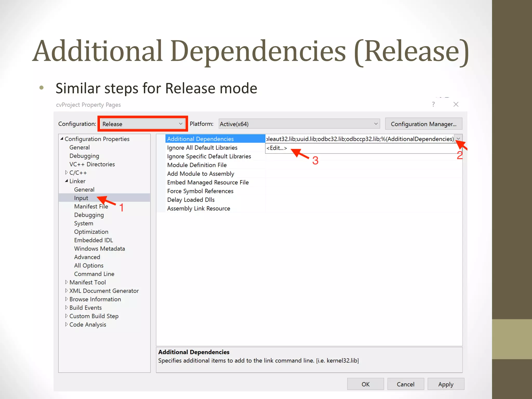Close the cvProject Property Pages dialog
532x399 pixels.
pyautogui.click(x=456, y=104)
